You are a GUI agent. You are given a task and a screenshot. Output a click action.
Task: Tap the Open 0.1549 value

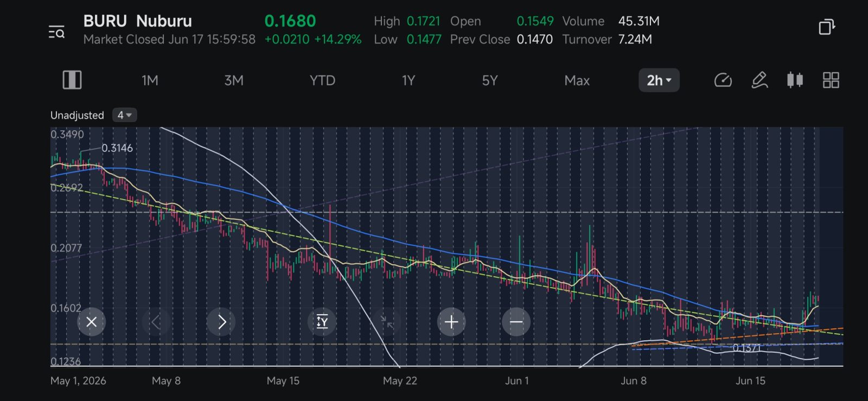tap(535, 21)
